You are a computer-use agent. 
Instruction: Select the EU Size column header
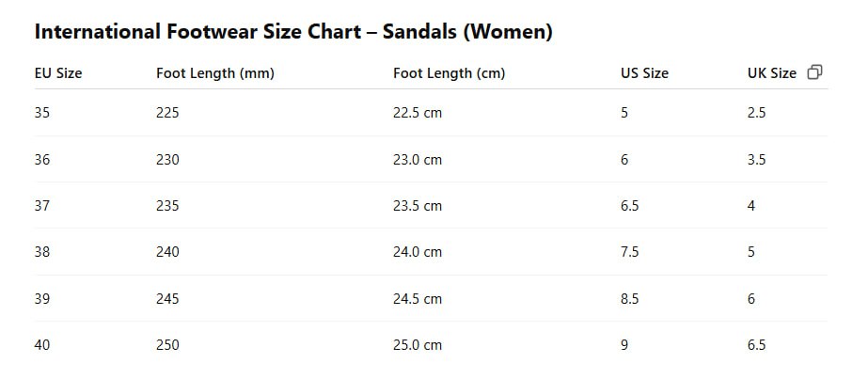click(x=58, y=73)
